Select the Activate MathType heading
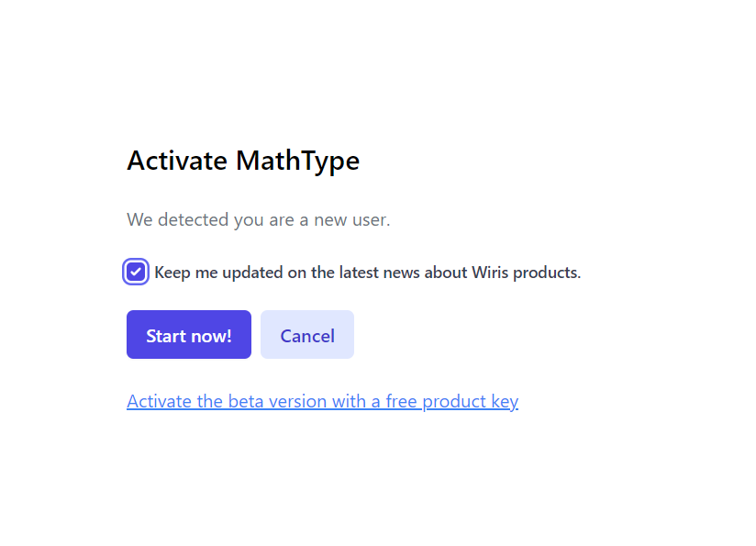 pyautogui.click(x=243, y=162)
